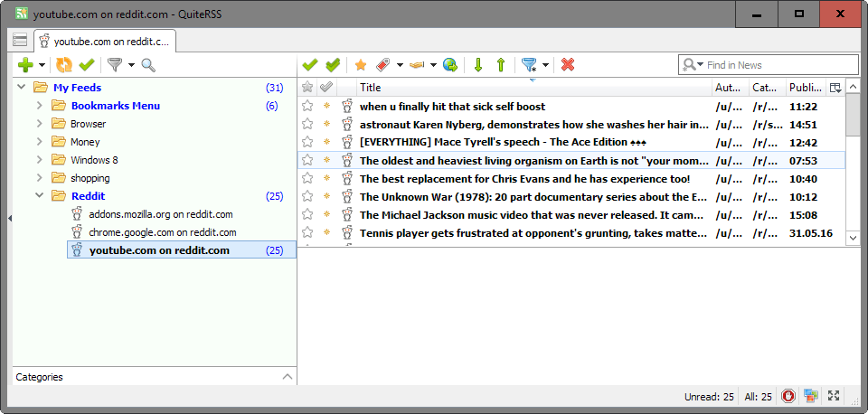868x414 pixels.
Task: Open feeds filter dropdown arrow
Action: (131, 65)
